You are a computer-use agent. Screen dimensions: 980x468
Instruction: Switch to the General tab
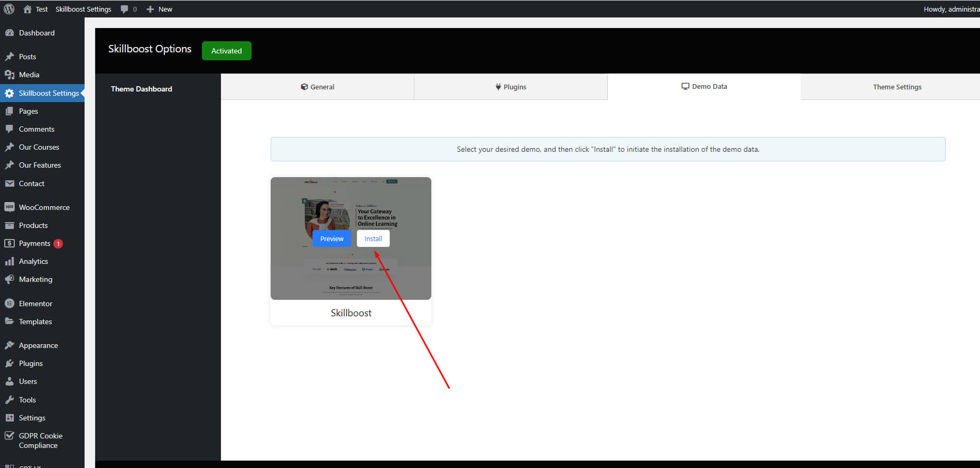(317, 87)
